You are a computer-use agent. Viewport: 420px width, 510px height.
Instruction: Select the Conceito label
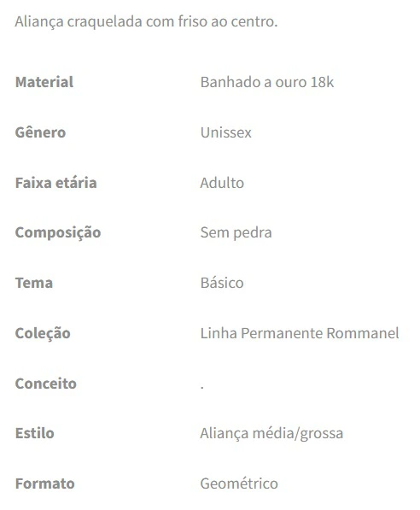46,384
